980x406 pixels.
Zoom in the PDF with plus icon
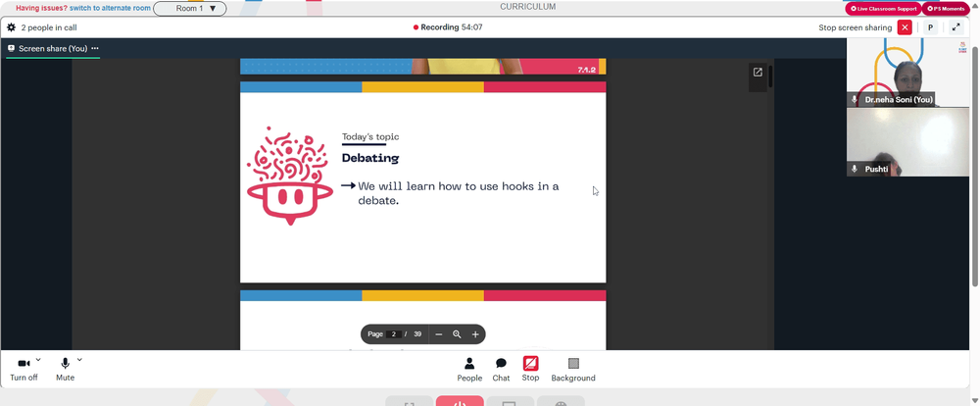tap(475, 334)
